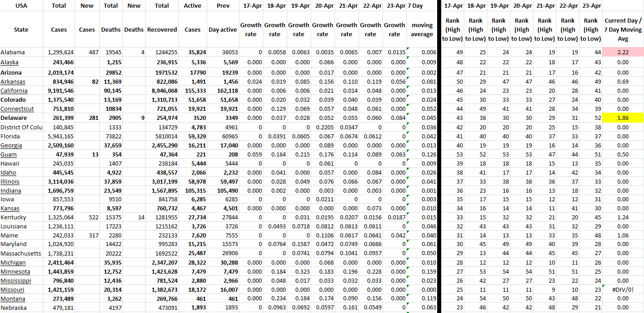The image size is (644, 313).
Task: Open the Georgia state link
Action: (11, 145)
